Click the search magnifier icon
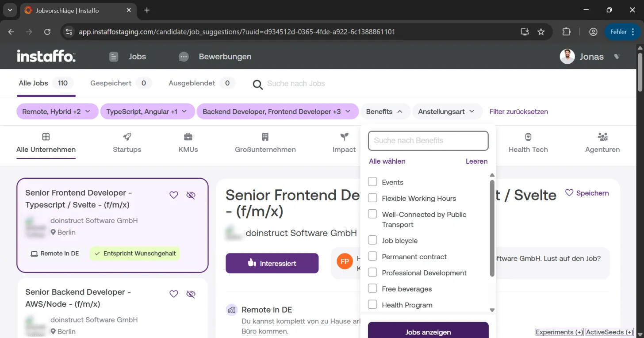644x338 pixels. (257, 84)
